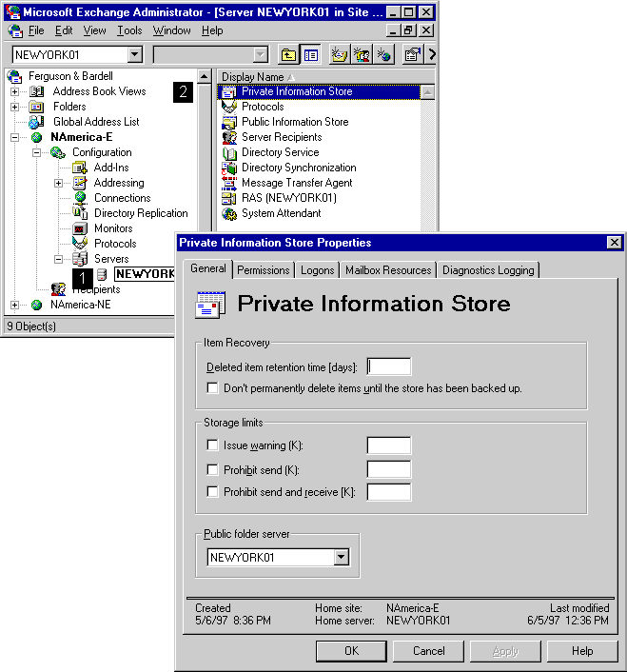Click the New Distribution List toolbar icon
Image resolution: width=627 pixels, height=672 pixels.
click(x=362, y=55)
